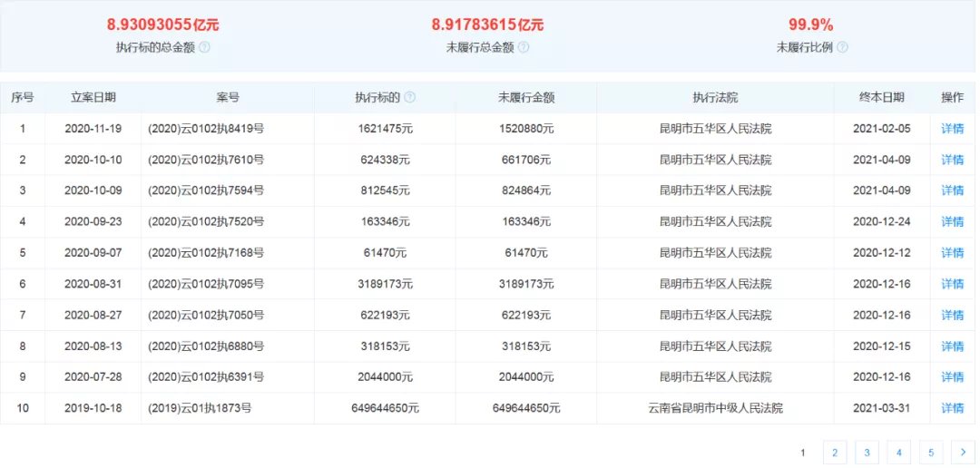
Task: Select case number (2020)云0102执6880号
Action: coord(206,346)
